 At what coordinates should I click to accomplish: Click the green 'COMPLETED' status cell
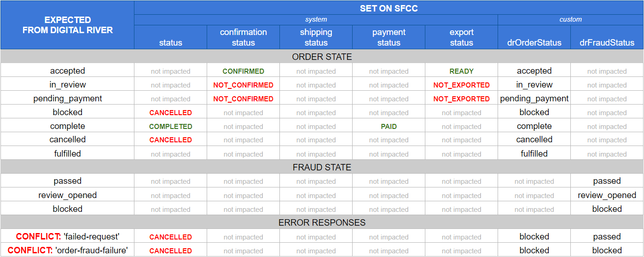[170, 127]
